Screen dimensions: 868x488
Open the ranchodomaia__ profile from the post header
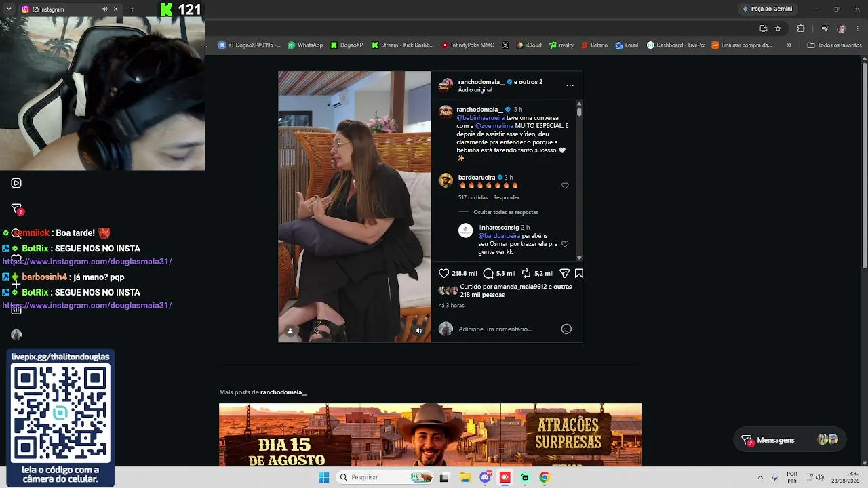coord(481,82)
